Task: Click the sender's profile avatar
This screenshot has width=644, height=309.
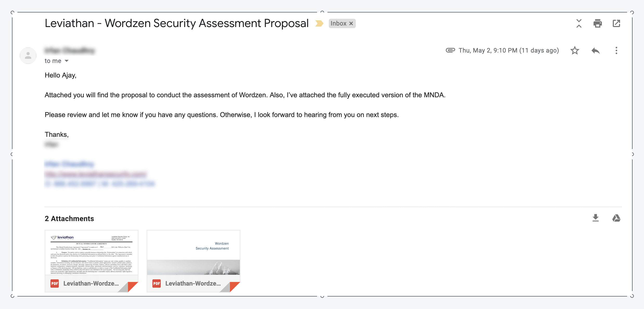Action: point(28,55)
